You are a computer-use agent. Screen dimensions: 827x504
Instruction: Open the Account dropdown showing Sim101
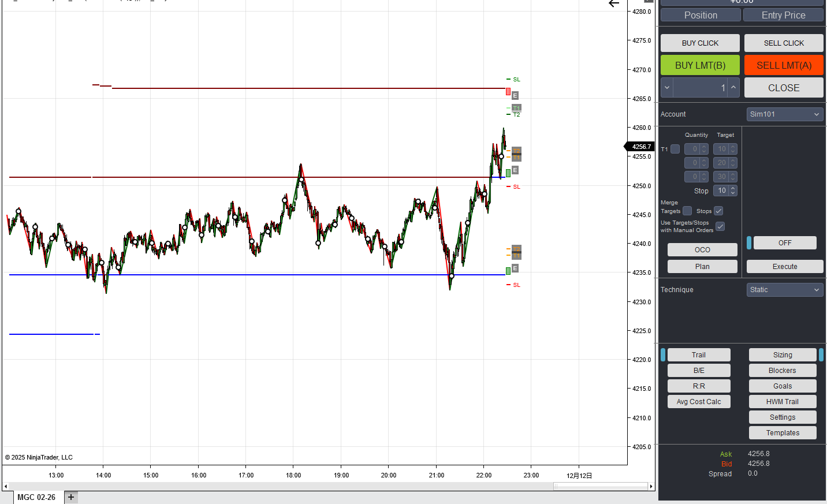784,114
